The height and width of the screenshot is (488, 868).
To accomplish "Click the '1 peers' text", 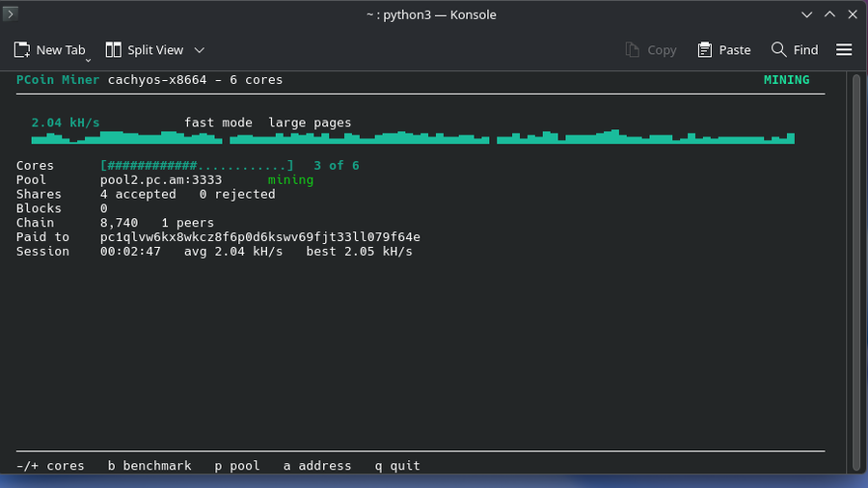I will (188, 223).
